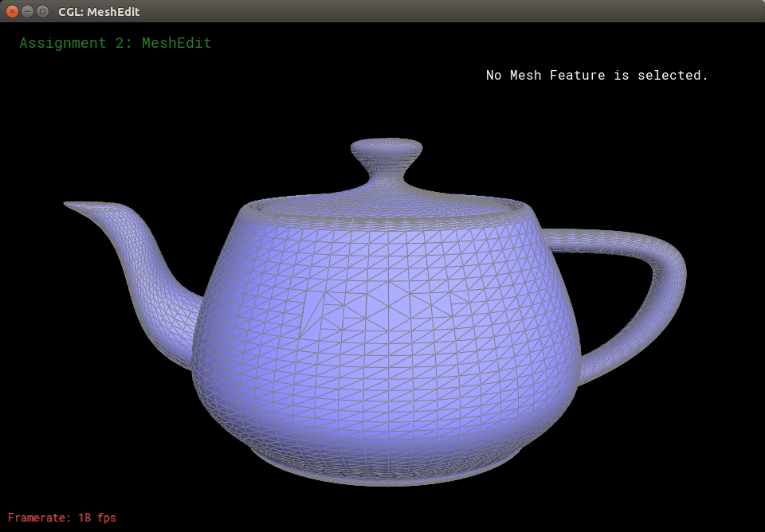The image size is (765, 532).
Task: Click the red Framerate fps readout
Action: [x=62, y=518]
